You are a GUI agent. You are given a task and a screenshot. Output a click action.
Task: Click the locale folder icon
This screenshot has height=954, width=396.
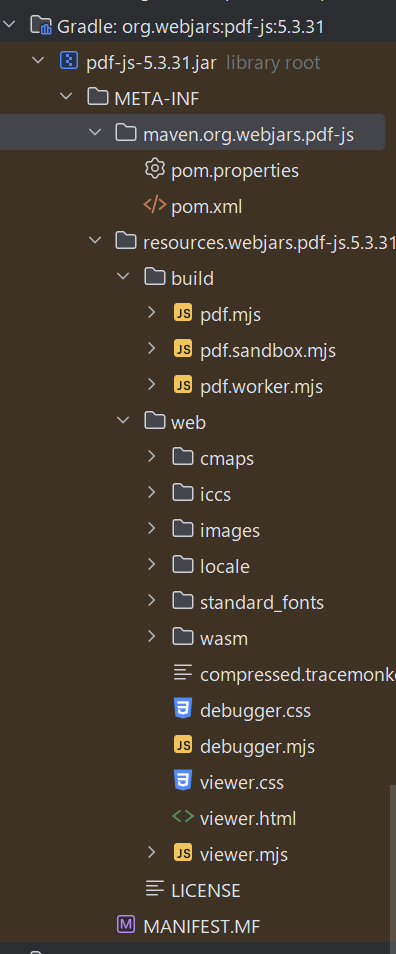[183, 565]
